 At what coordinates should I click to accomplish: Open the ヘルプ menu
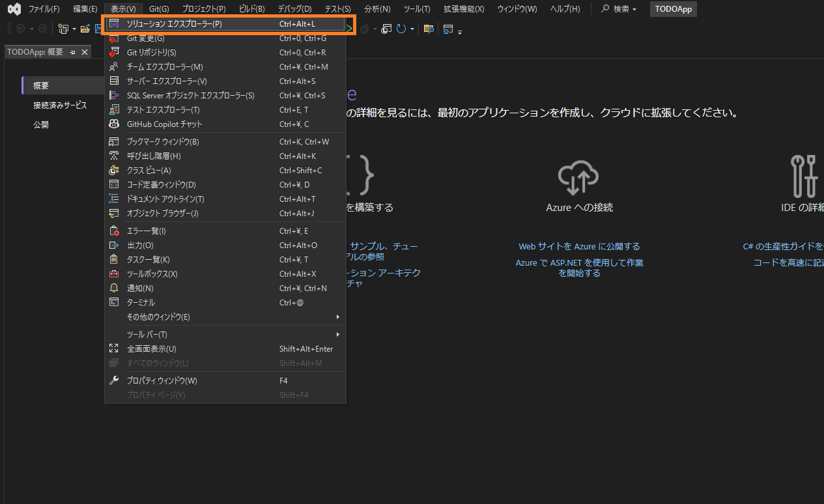pyautogui.click(x=565, y=9)
